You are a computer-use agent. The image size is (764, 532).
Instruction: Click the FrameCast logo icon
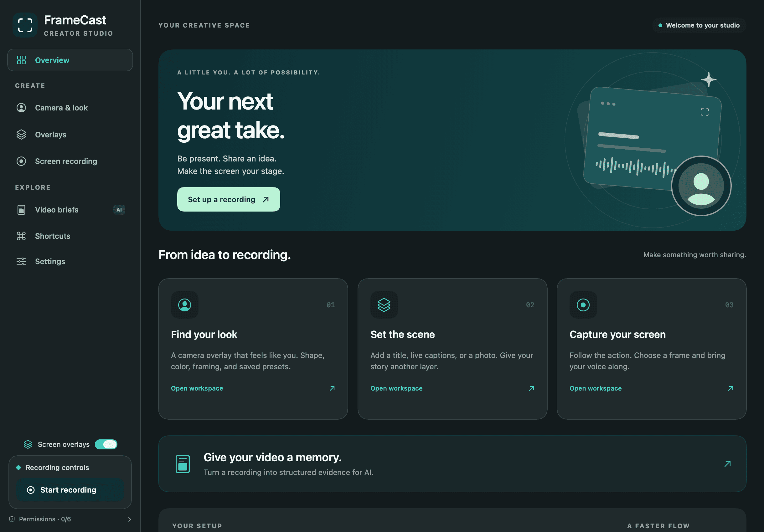(25, 25)
